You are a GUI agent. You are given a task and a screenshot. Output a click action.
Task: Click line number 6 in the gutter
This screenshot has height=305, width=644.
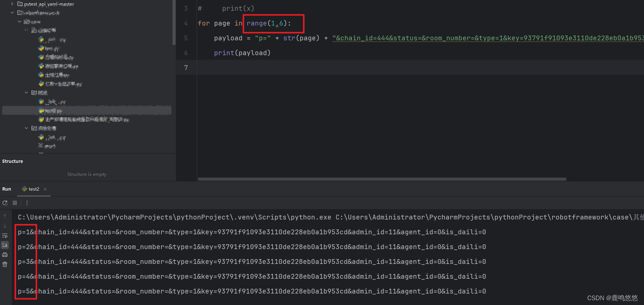point(186,53)
